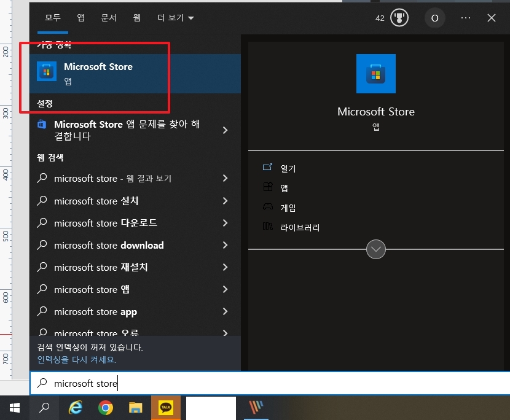Open the account circle labeled O
This screenshot has width=510, height=420.
coord(434,18)
